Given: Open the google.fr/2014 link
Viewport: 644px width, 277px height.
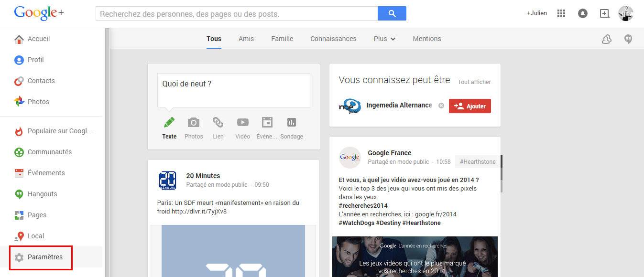Looking at the screenshot, I should [436, 214].
